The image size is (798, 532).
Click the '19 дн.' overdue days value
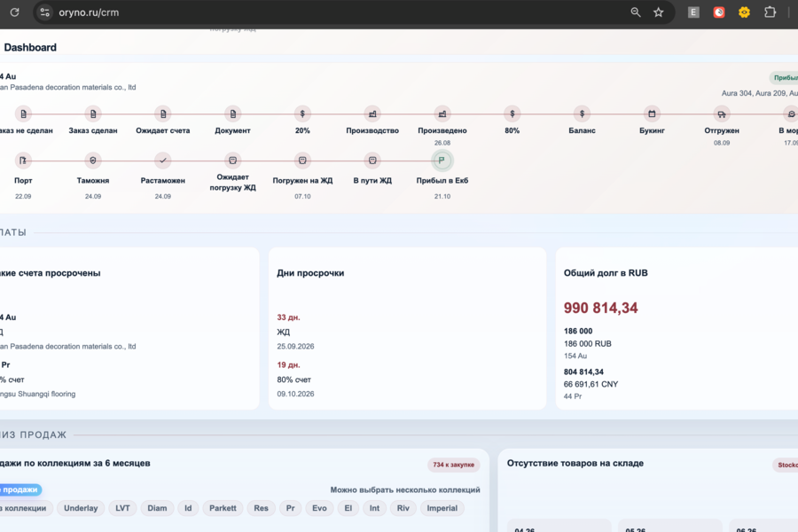pyautogui.click(x=288, y=365)
